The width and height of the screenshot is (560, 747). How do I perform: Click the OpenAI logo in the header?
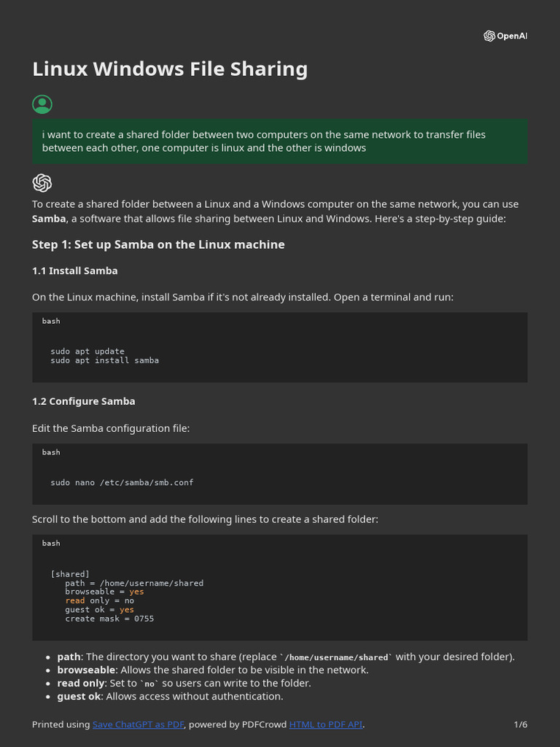tap(505, 36)
